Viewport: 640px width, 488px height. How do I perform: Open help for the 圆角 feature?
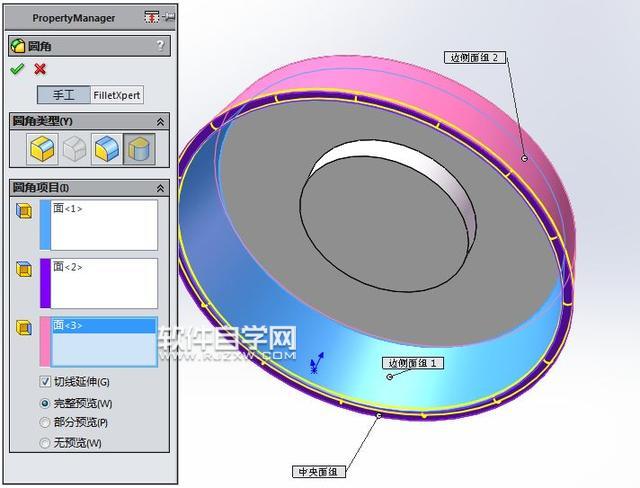(x=160, y=45)
